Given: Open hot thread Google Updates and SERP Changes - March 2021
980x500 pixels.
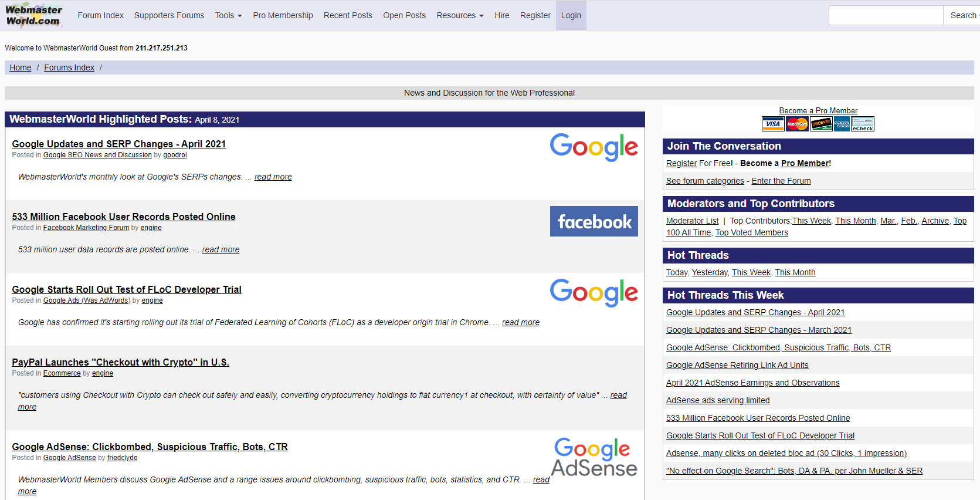Looking at the screenshot, I should [759, 330].
